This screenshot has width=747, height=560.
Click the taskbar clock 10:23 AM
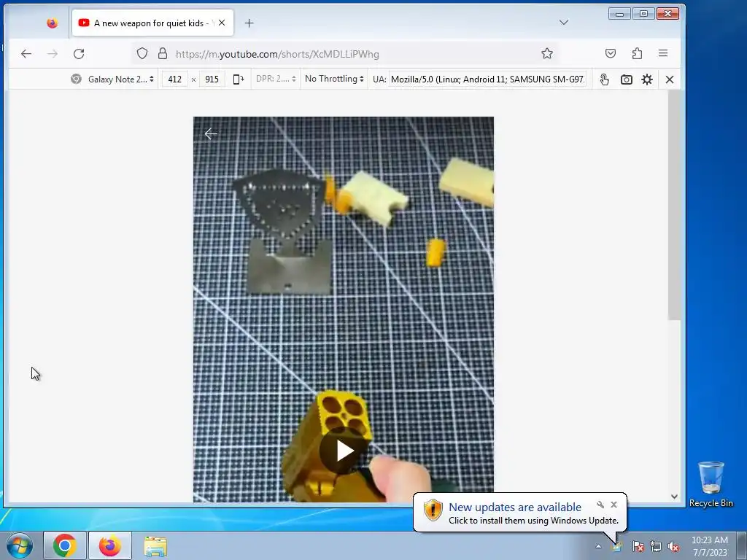[x=710, y=545]
